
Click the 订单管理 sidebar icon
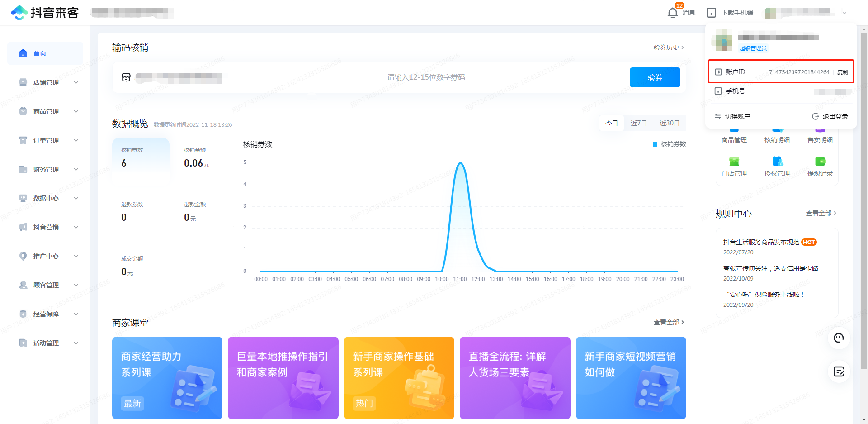(x=23, y=140)
